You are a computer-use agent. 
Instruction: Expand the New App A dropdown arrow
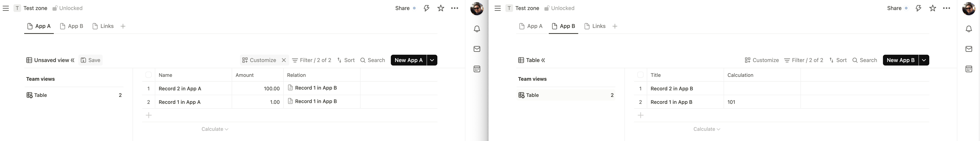tap(432, 60)
